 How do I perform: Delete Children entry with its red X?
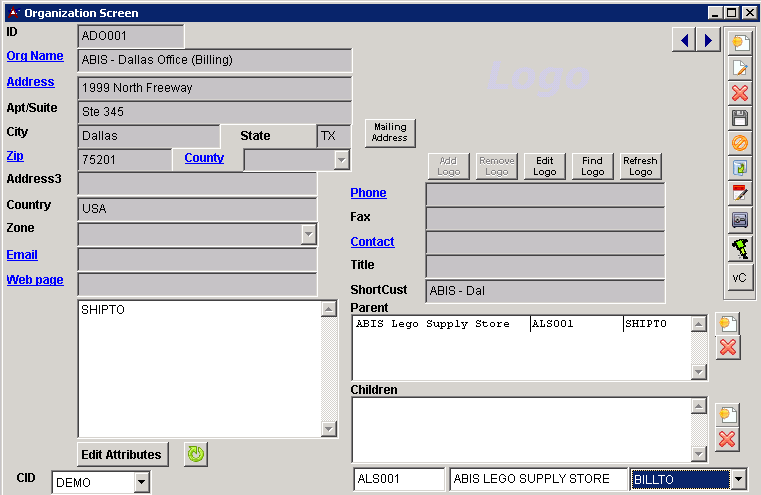pos(728,439)
